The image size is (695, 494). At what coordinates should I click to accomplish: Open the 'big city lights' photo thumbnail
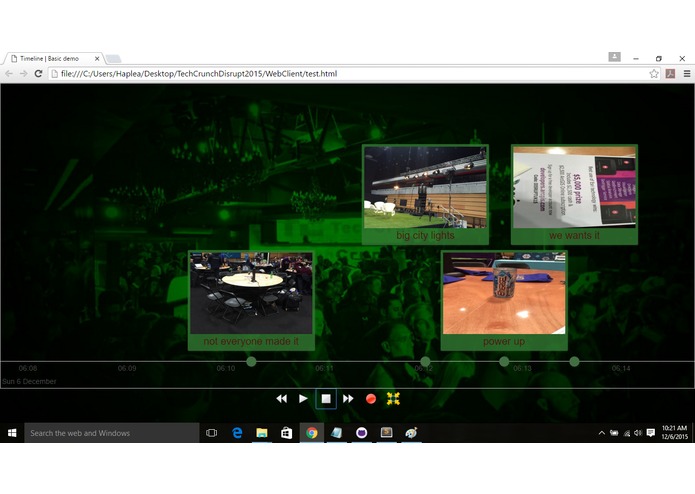[x=425, y=187]
